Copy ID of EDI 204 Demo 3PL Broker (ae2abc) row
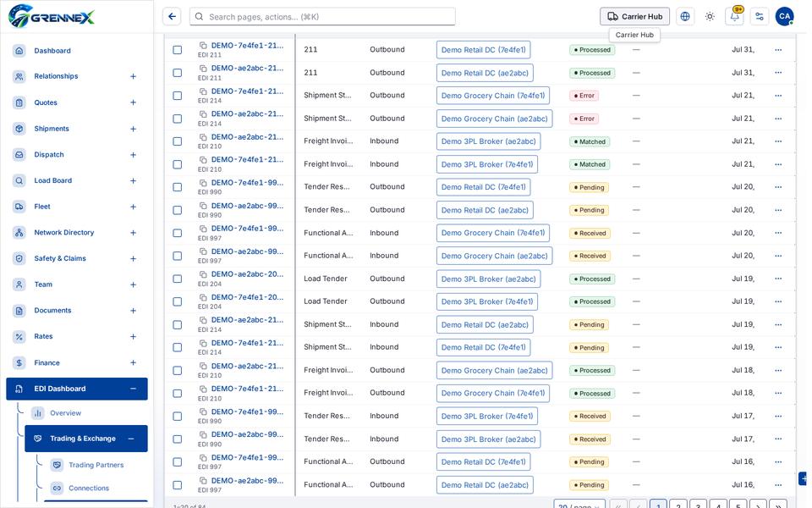812x508 pixels. tap(203, 274)
